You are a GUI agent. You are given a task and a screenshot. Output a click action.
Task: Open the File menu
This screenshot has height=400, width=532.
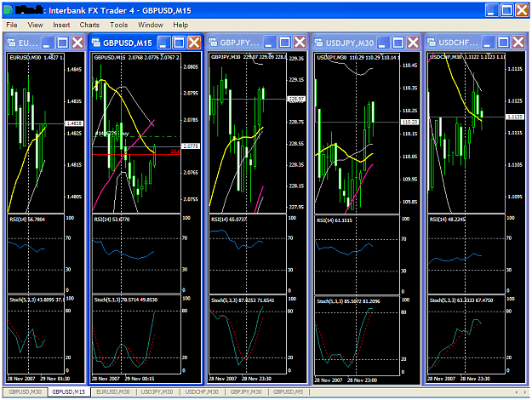pos(12,25)
